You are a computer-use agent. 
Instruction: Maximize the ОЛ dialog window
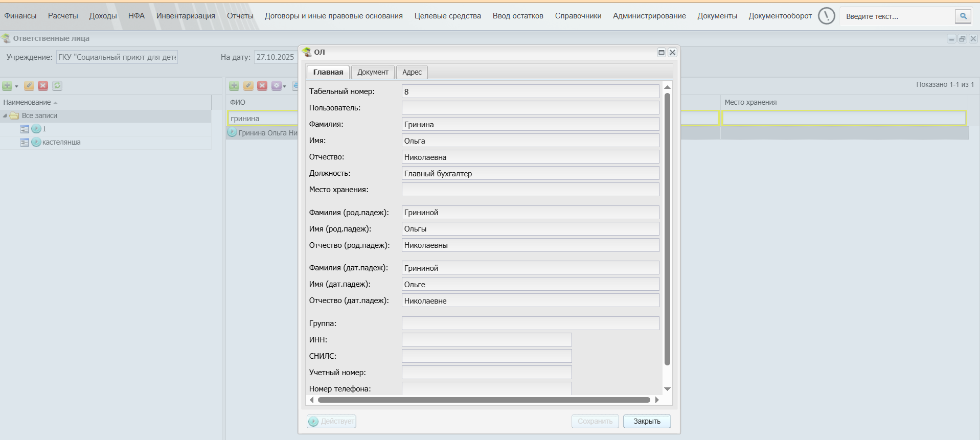[x=662, y=52]
